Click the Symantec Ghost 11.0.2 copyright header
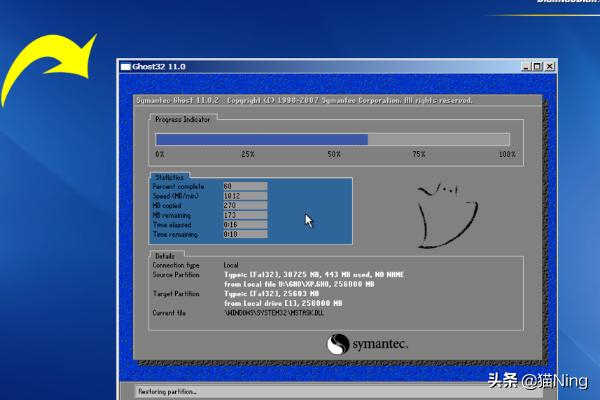600x400 pixels. pyautogui.click(x=304, y=100)
